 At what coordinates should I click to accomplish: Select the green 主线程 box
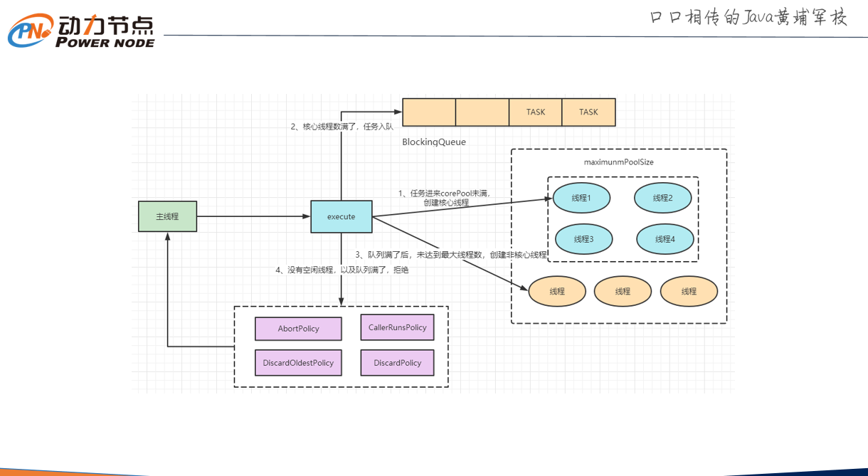point(167,216)
